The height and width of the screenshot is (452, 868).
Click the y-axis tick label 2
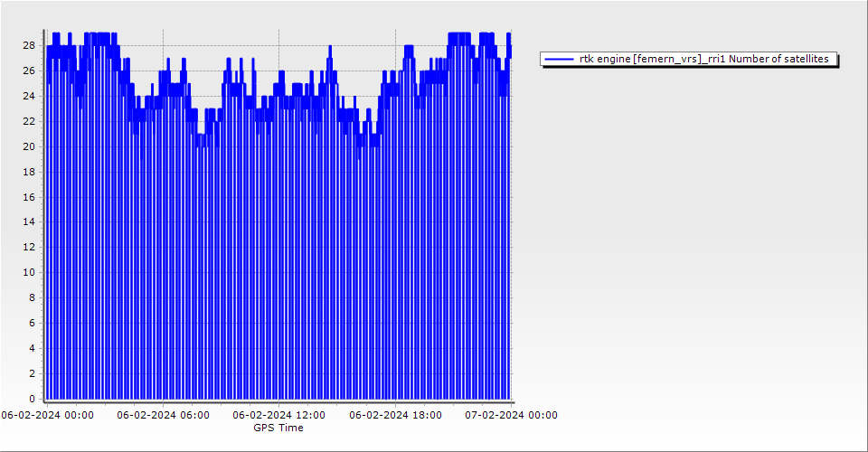coord(32,373)
